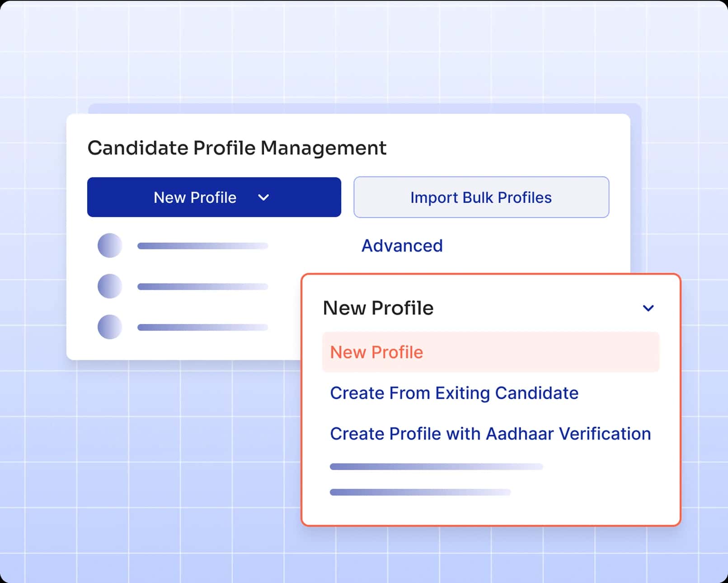
Task: Click the New Profile button's chevron icon
Action: point(263,197)
